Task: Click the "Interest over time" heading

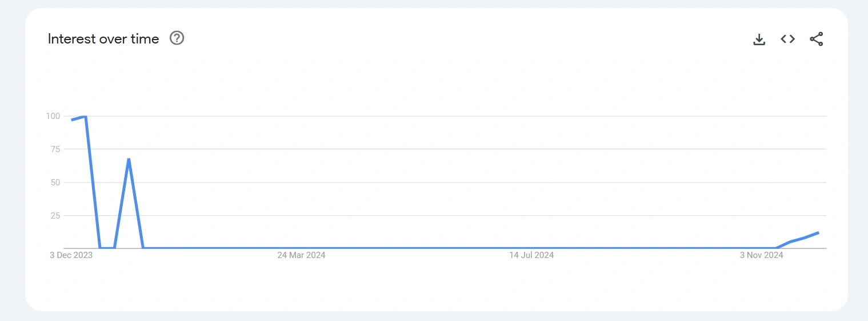Action: (x=103, y=39)
